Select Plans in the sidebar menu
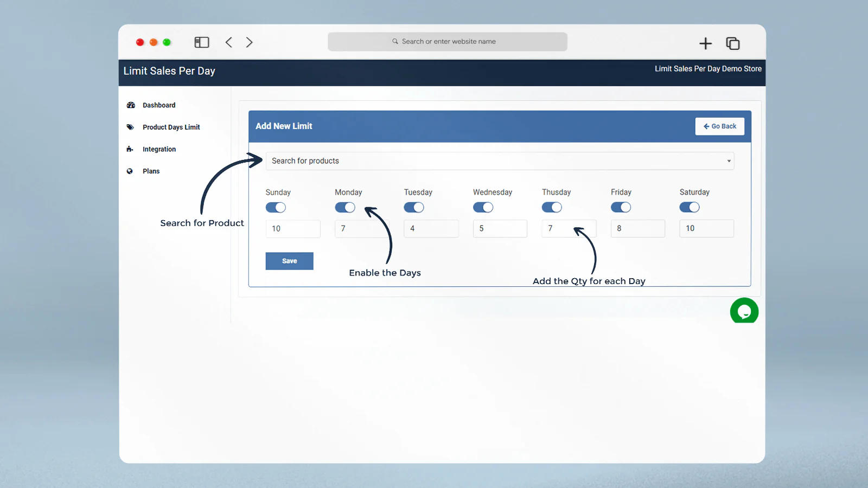868x488 pixels. pos(151,171)
